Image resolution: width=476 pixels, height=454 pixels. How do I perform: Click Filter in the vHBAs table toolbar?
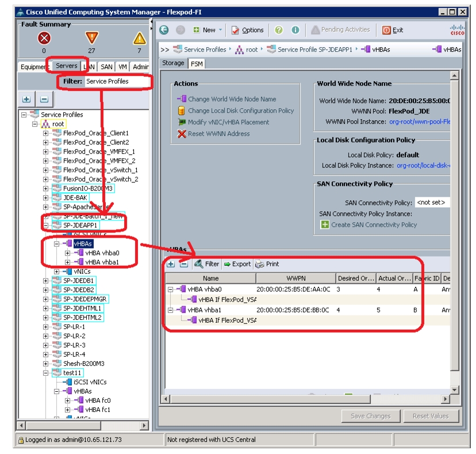click(207, 264)
